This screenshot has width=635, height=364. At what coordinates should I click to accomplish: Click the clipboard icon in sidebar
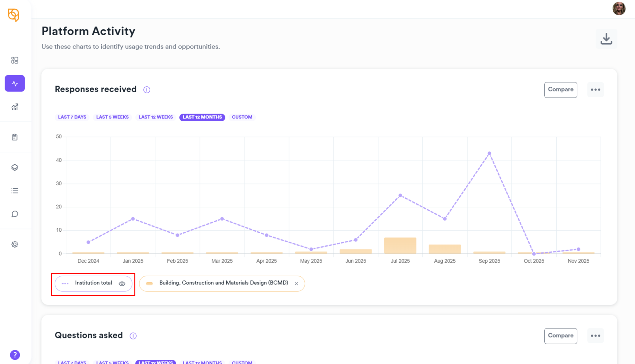pyautogui.click(x=15, y=137)
